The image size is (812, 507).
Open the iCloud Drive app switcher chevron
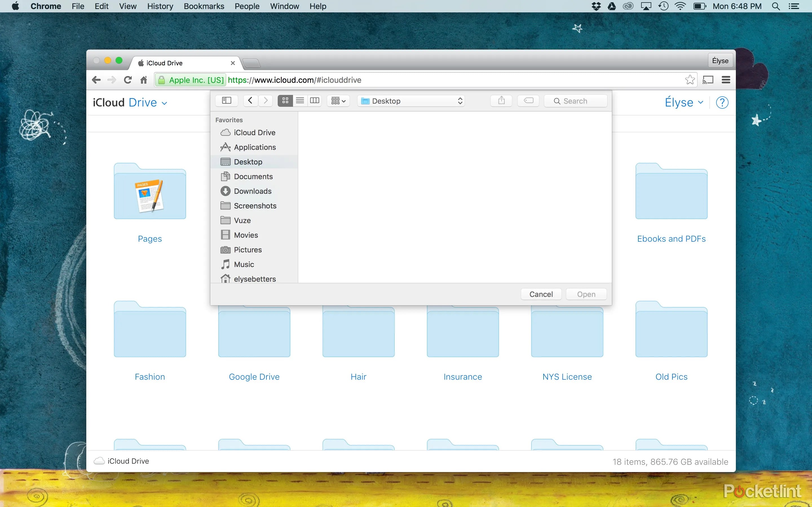[x=164, y=103]
